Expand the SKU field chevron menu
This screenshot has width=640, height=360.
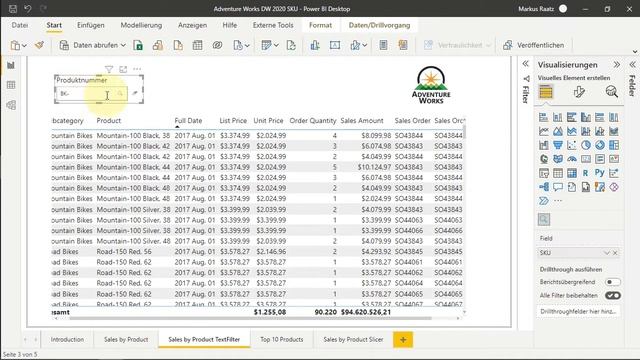click(x=607, y=253)
